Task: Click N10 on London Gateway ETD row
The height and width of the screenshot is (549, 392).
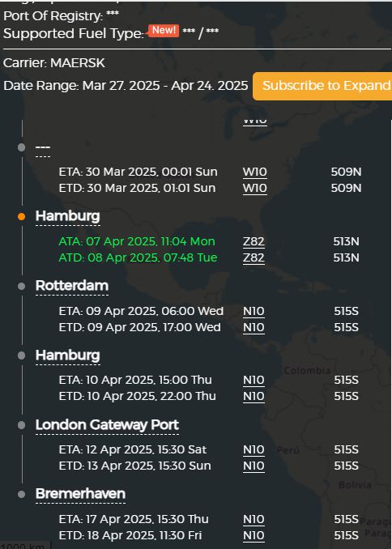Action: pyautogui.click(x=254, y=466)
